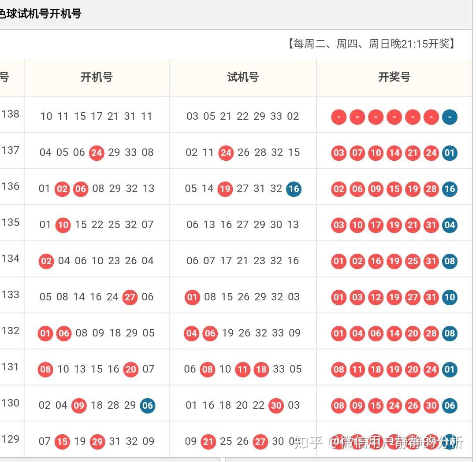Click blue ball 06 in row 130 开奖号
The width and height of the screenshot is (476, 462).
click(450, 405)
